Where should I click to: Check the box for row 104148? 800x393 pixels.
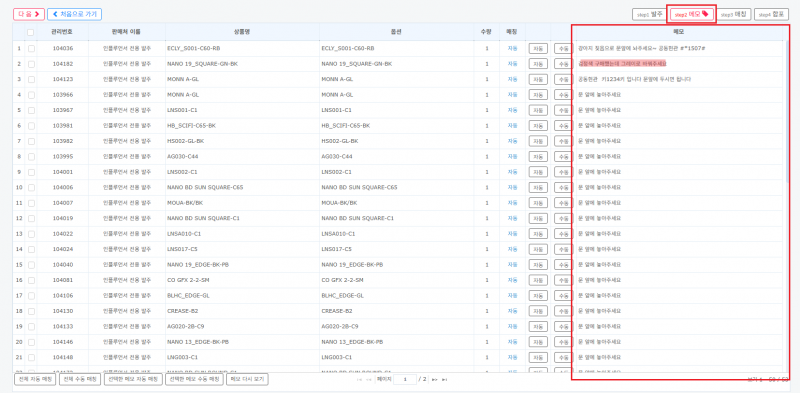(31, 357)
